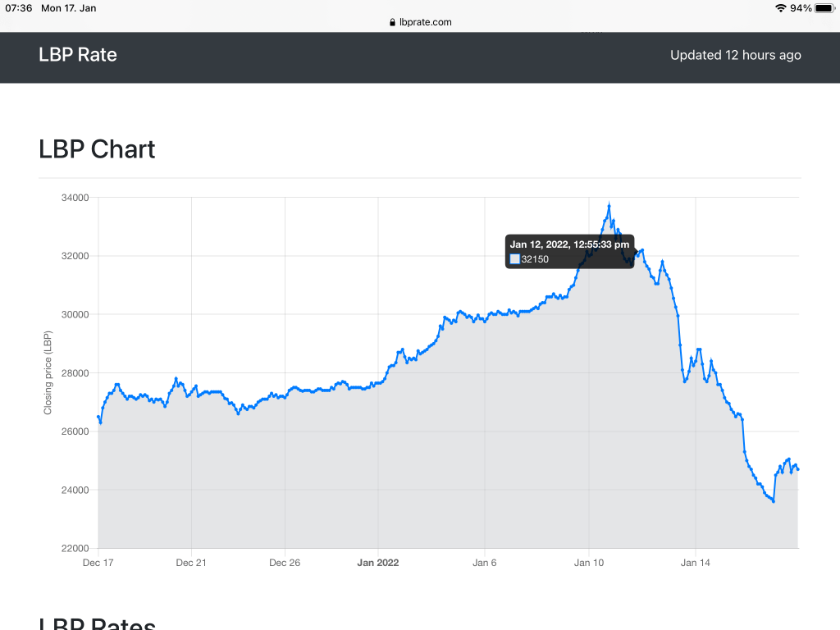Screen dimensions: 840x630
Task: Tap the battery icon in status bar
Action: (824, 8)
